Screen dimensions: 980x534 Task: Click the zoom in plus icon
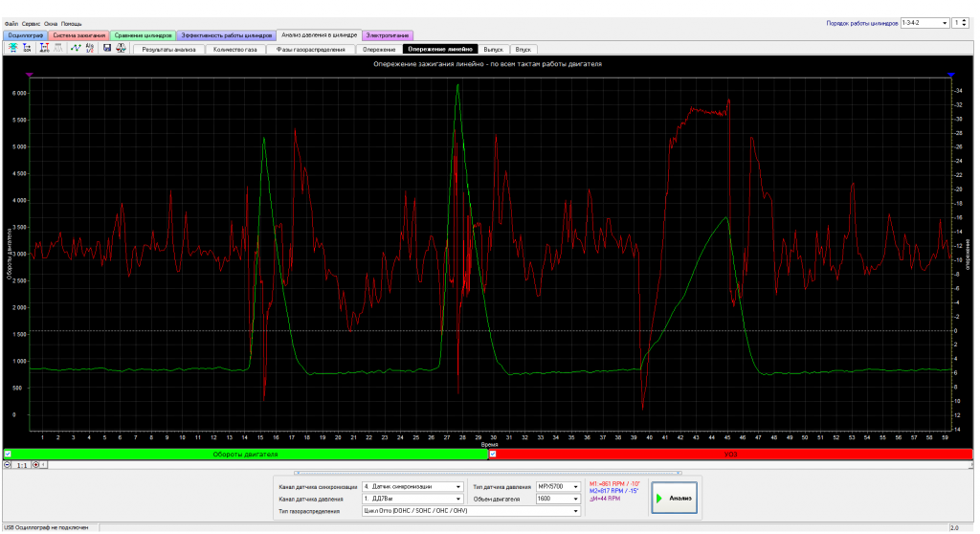(x=35, y=464)
